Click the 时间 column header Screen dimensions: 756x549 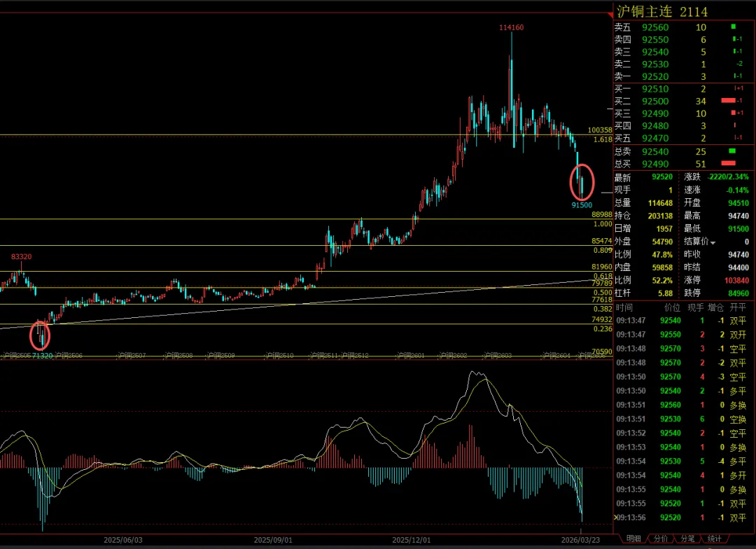pyautogui.click(x=624, y=307)
